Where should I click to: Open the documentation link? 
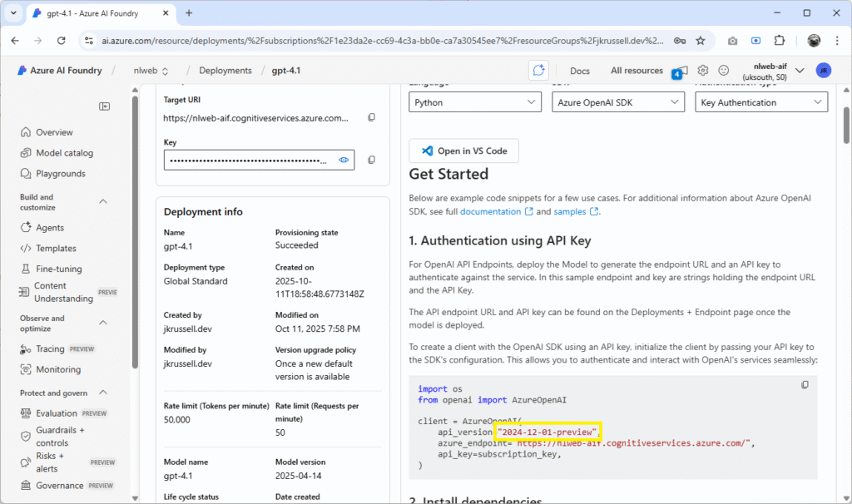491,210
